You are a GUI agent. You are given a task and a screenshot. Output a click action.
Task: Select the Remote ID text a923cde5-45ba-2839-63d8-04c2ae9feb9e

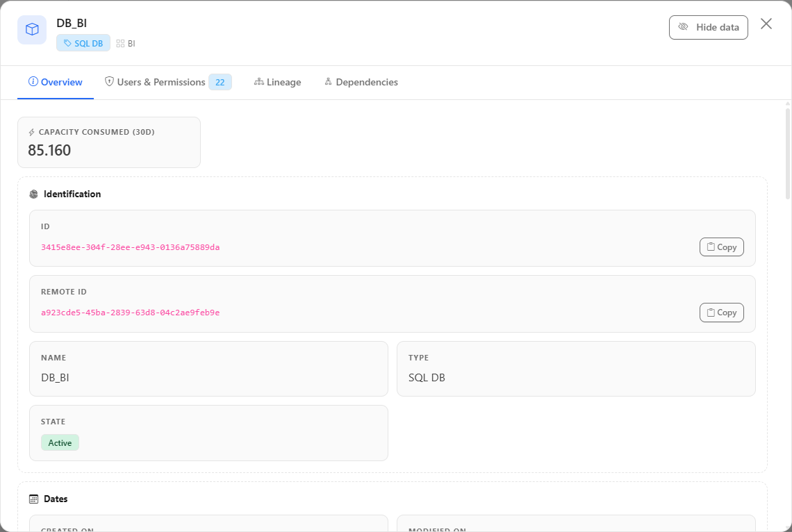131,313
